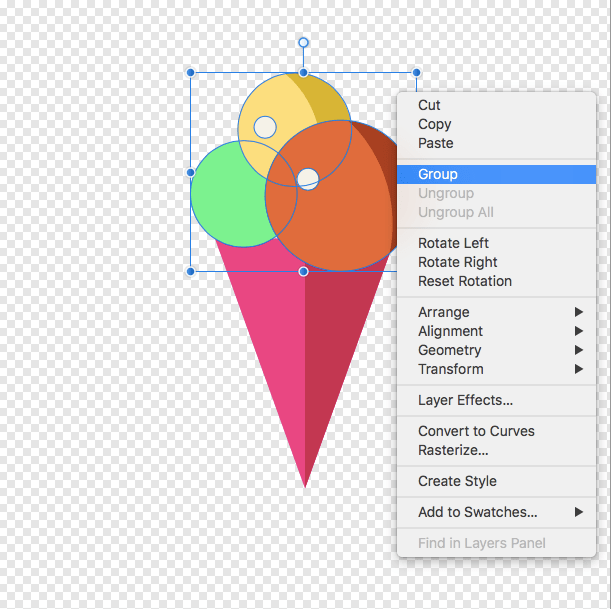Image resolution: width=611 pixels, height=609 pixels.
Task: Select Rasterize from the menu
Action: [x=453, y=450]
